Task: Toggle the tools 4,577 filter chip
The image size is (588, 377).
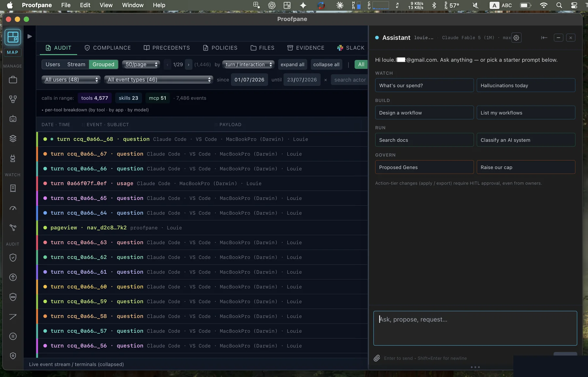Action: click(94, 98)
